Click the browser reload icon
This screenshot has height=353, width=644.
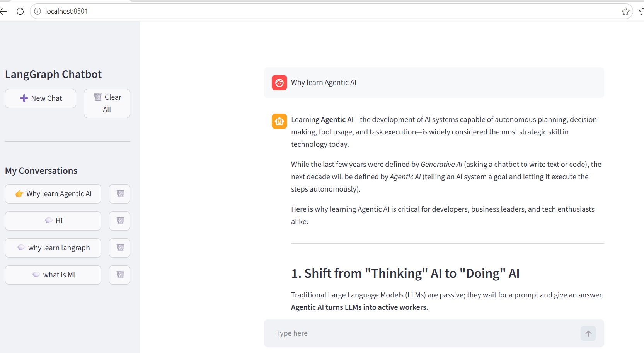(20, 11)
